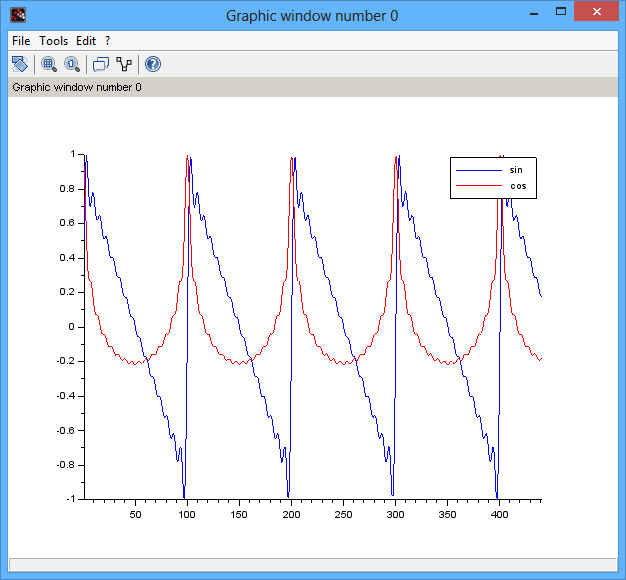Click the y-axis label -0.6
Viewport: 626px width, 580px height.
66,430
